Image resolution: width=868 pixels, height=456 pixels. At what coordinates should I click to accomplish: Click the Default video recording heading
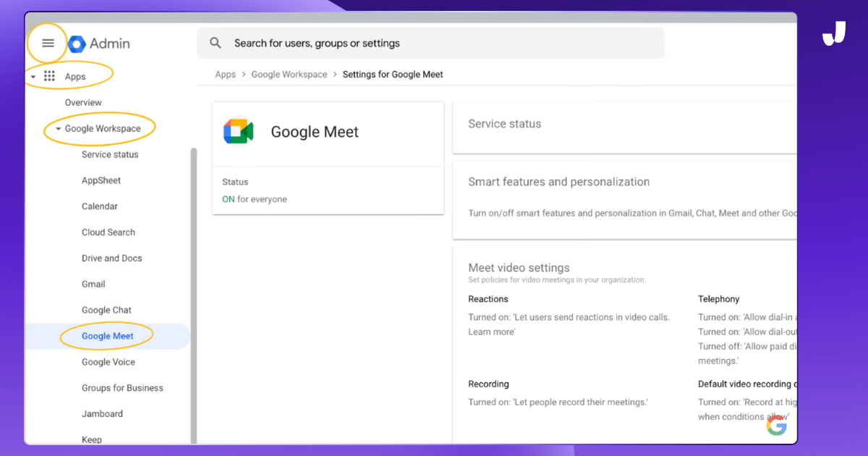(x=747, y=384)
